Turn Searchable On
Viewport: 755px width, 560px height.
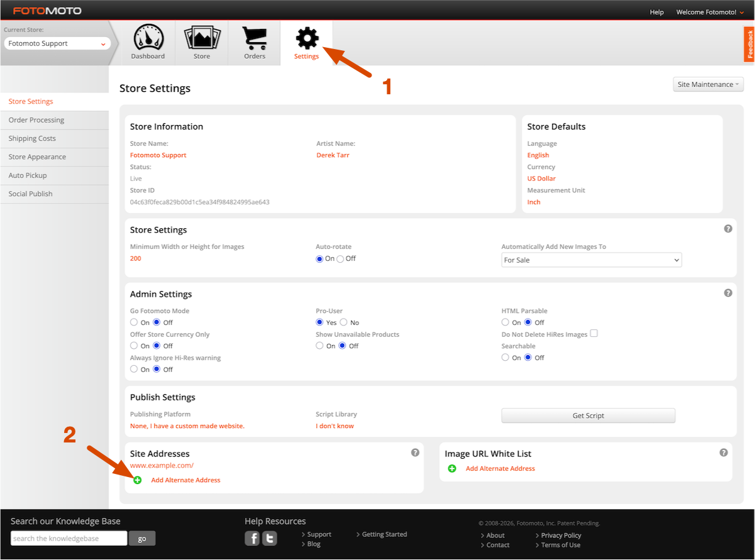505,358
